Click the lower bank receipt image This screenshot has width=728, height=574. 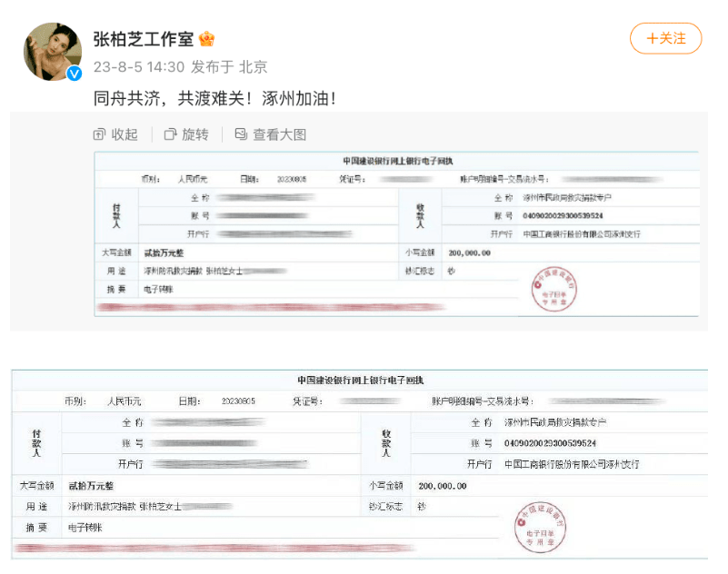(360, 462)
